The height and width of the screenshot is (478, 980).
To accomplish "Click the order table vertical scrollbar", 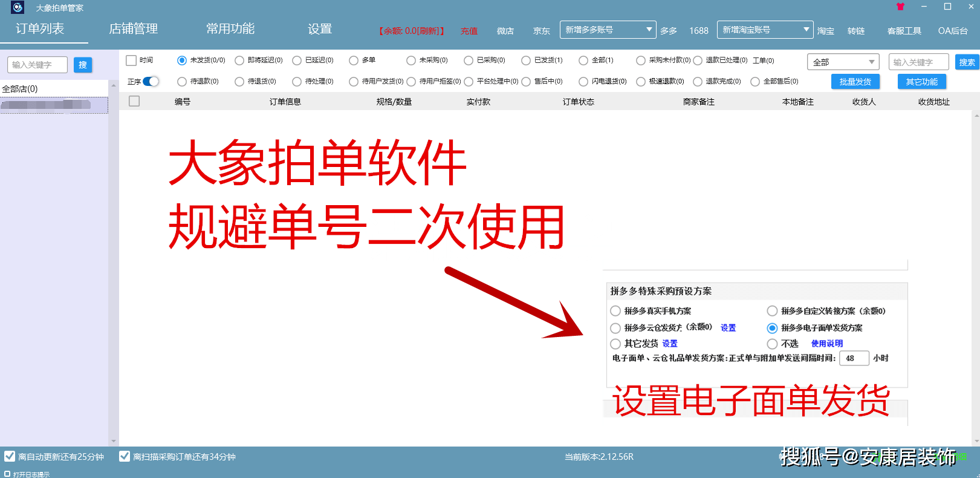I will coord(976,278).
